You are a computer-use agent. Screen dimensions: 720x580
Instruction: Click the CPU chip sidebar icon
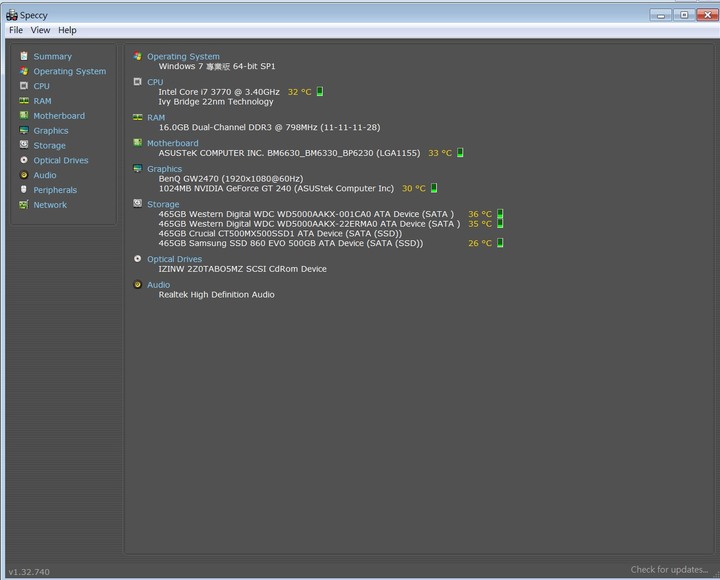coord(24,86)
